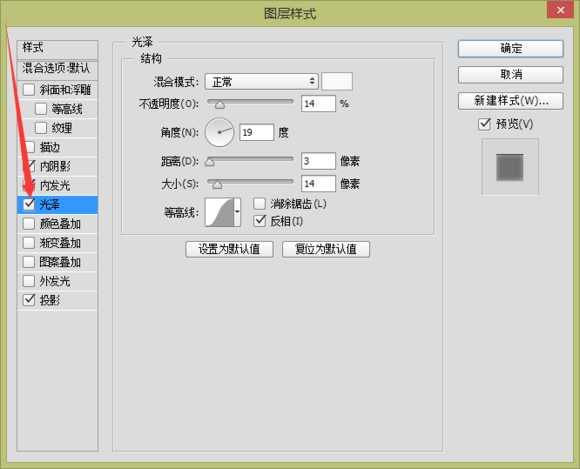The height and width of the screenshot is (469, 580).
Task: Tick the 等高线 sub-option checkbox
Action: [41, 109]
